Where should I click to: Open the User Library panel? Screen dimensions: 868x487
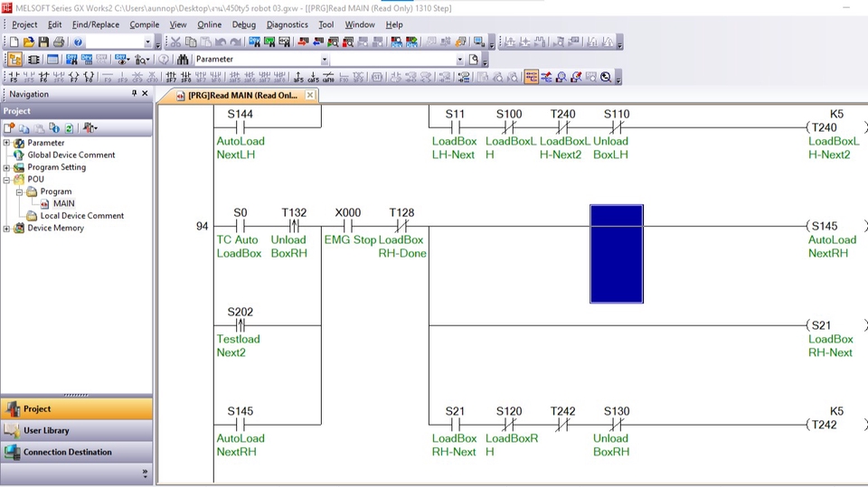[x=45, y=430]
